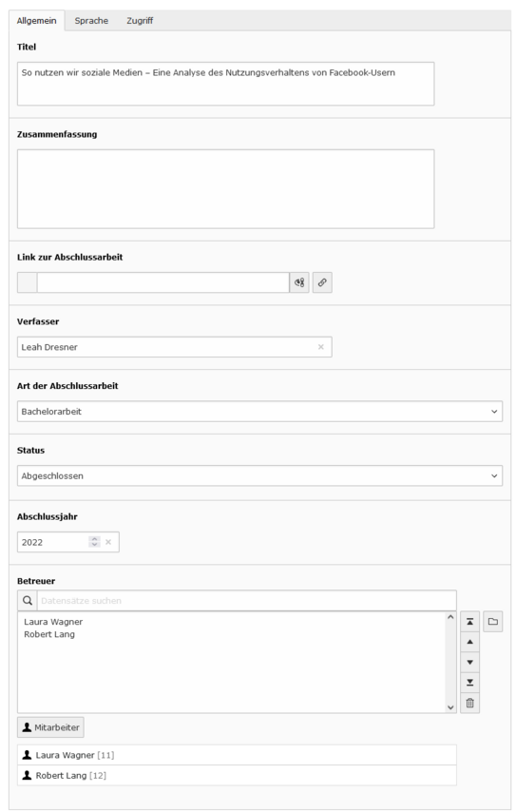Screen dimensions: 516x812
Task: Move selected Betreuer to bottom
Action: coord(470,683)
